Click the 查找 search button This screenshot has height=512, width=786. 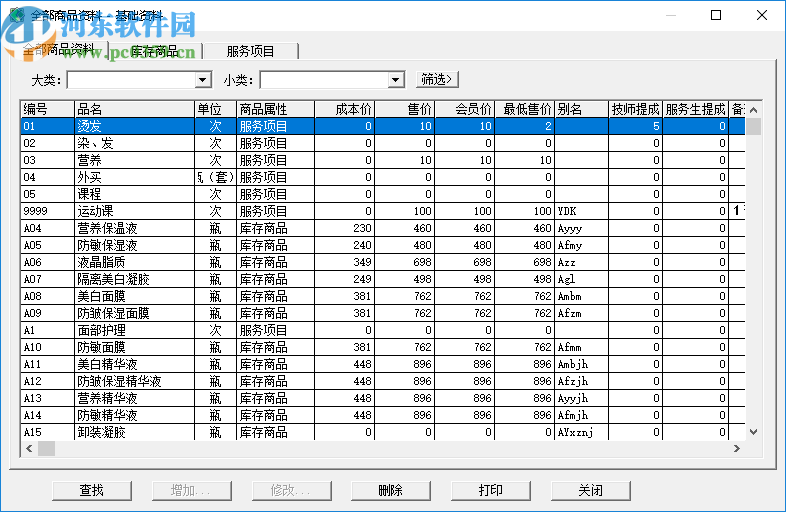click(92, 490)
